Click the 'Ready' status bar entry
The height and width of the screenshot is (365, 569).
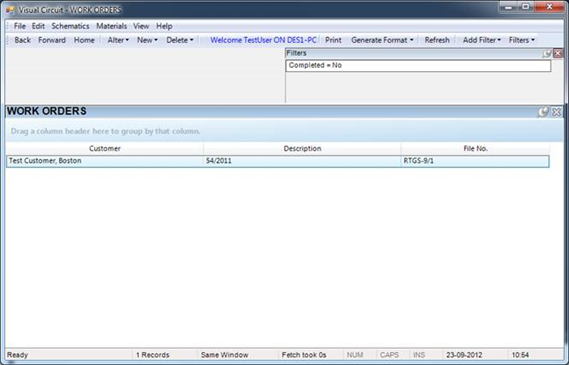[x=17, y=355]
